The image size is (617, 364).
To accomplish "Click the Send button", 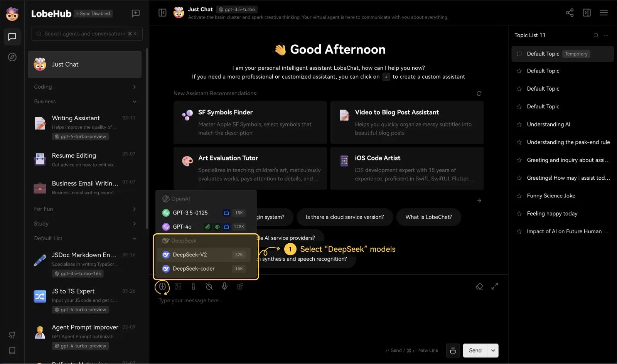I will 475,351.
